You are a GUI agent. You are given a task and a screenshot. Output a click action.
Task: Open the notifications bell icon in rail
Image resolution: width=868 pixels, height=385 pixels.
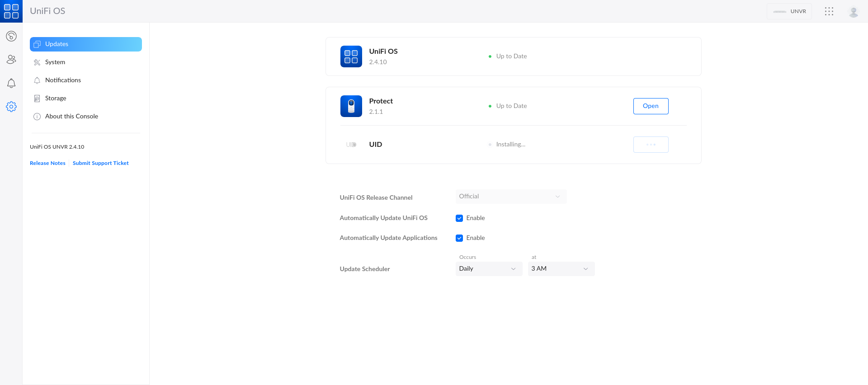[x=11, y=83]
